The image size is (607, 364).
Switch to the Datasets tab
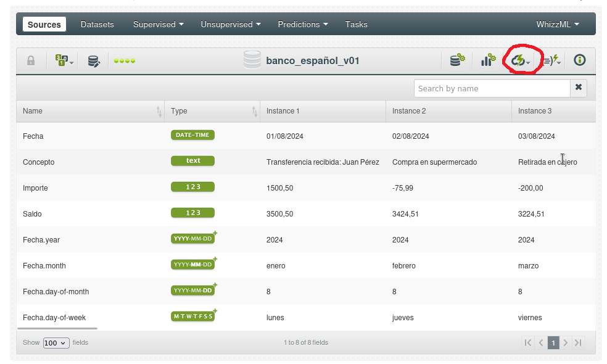pos(97,24)
